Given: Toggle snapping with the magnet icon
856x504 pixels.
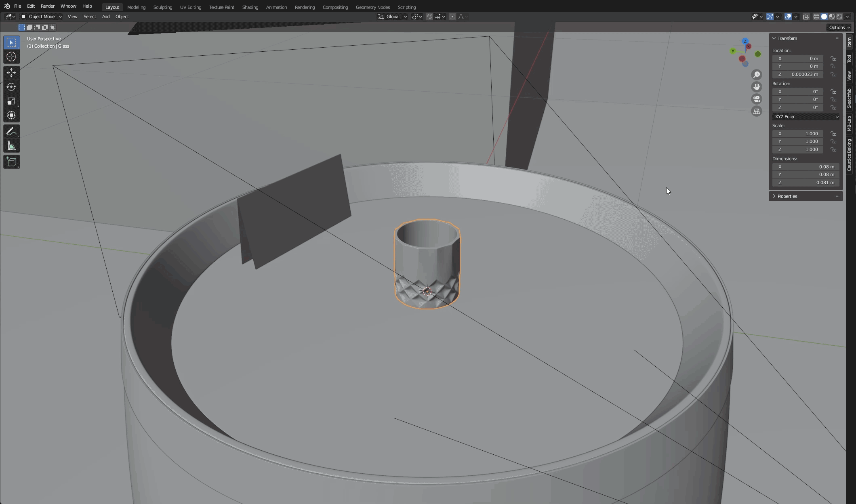Looking at the screenshot, I should pos(429,17).
